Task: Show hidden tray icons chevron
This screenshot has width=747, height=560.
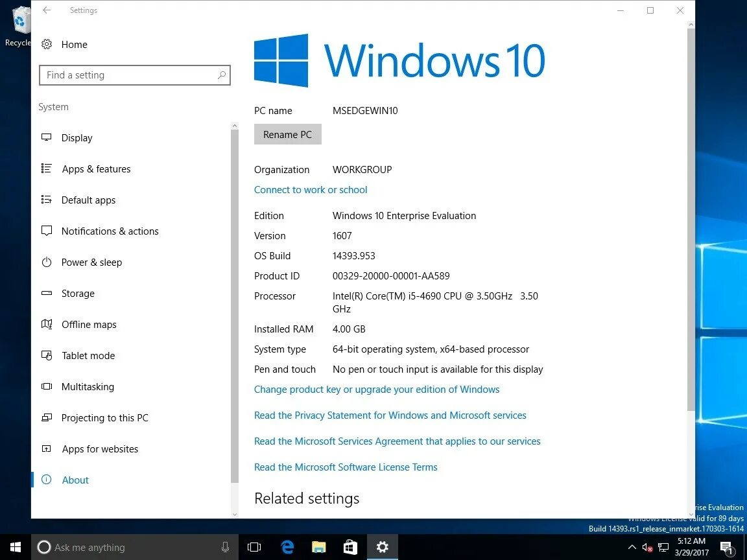Action: point(632,547)
